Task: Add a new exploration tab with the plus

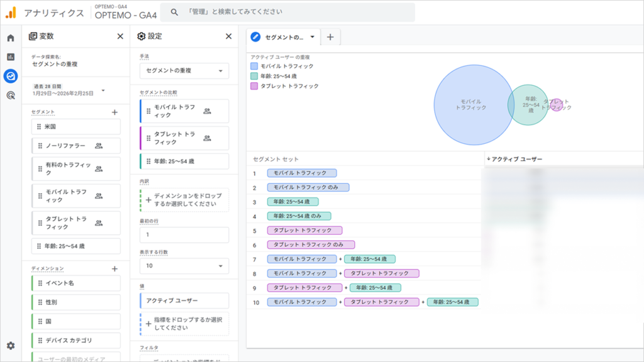Action: point(330,37)
